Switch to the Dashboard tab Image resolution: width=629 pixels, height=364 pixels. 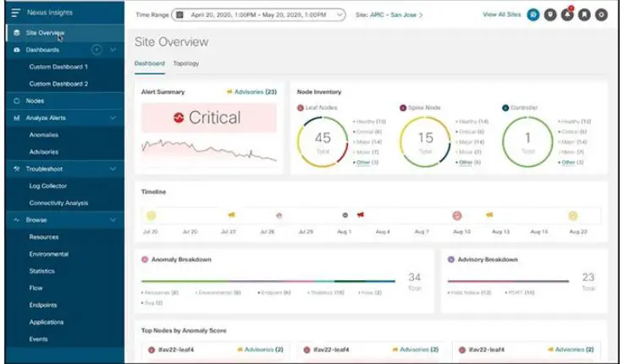tap(150, 63)
